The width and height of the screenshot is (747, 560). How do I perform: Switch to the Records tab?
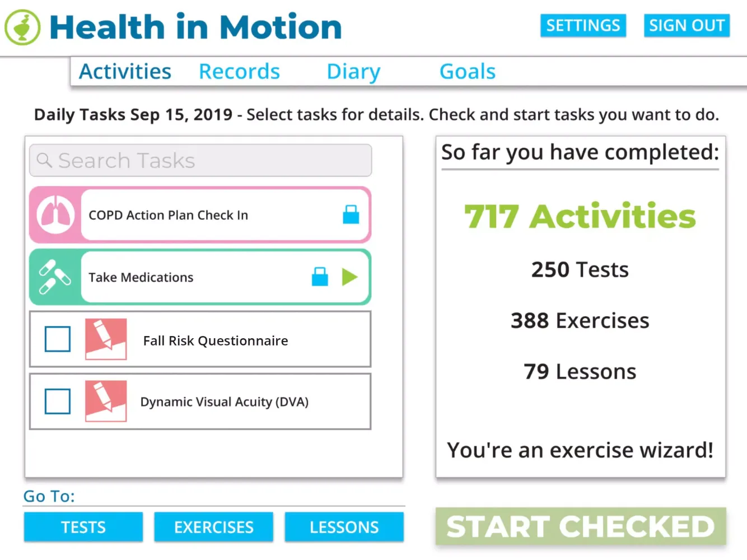click(239, 72)
